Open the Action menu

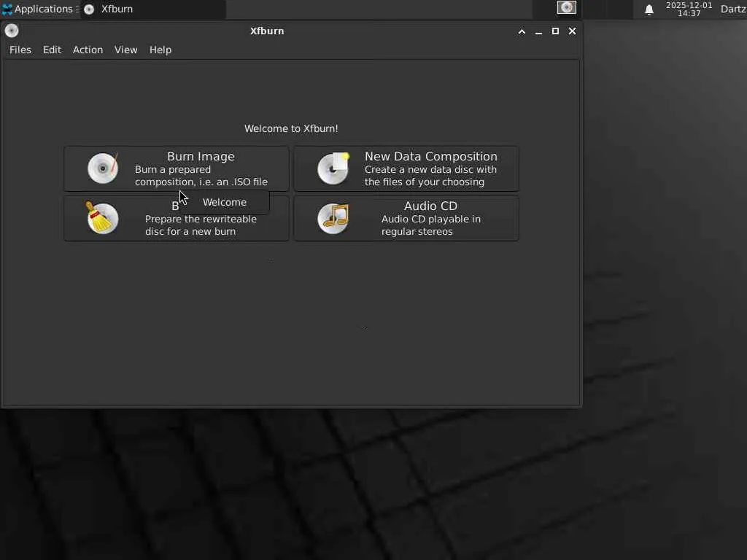88,50
